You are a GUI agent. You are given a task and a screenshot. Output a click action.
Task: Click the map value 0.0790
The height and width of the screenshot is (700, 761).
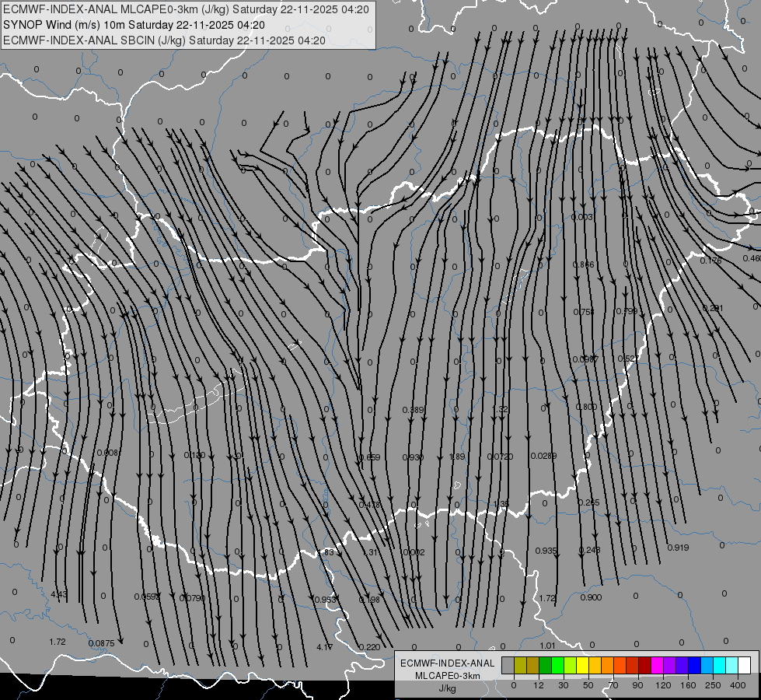pos(192,598)
